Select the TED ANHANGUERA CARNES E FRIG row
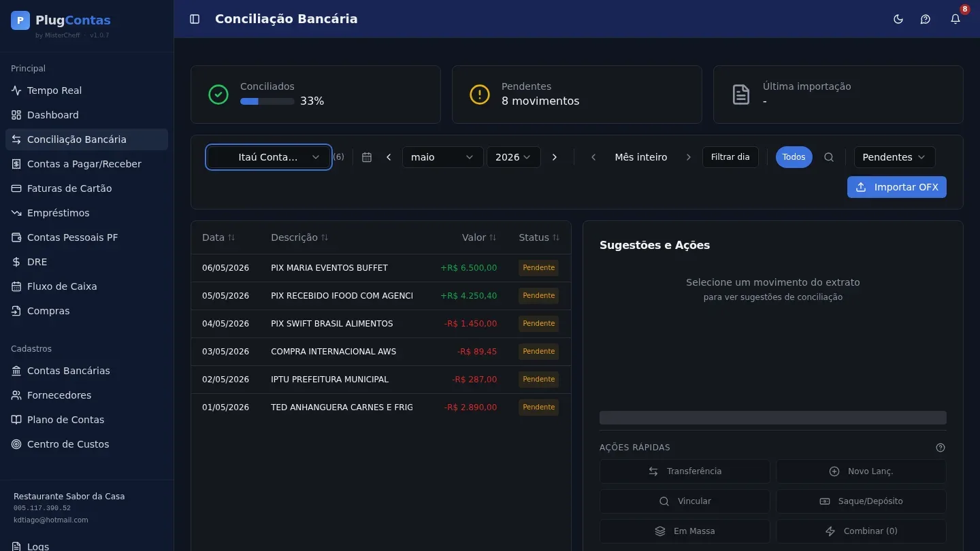This screenshot has width=980, height=551. tap(381, 407)
